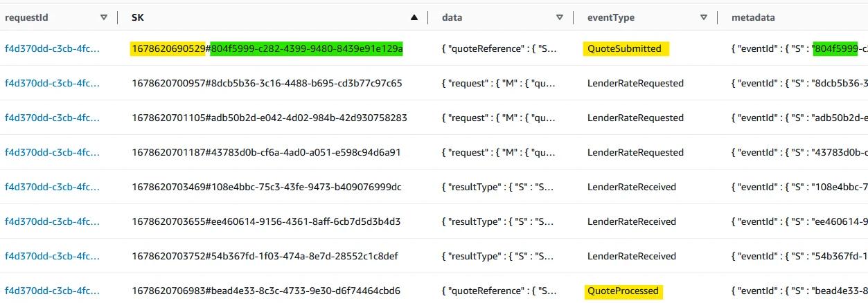Click data cell in the QuoteSubmitted row

pos(498,48)
